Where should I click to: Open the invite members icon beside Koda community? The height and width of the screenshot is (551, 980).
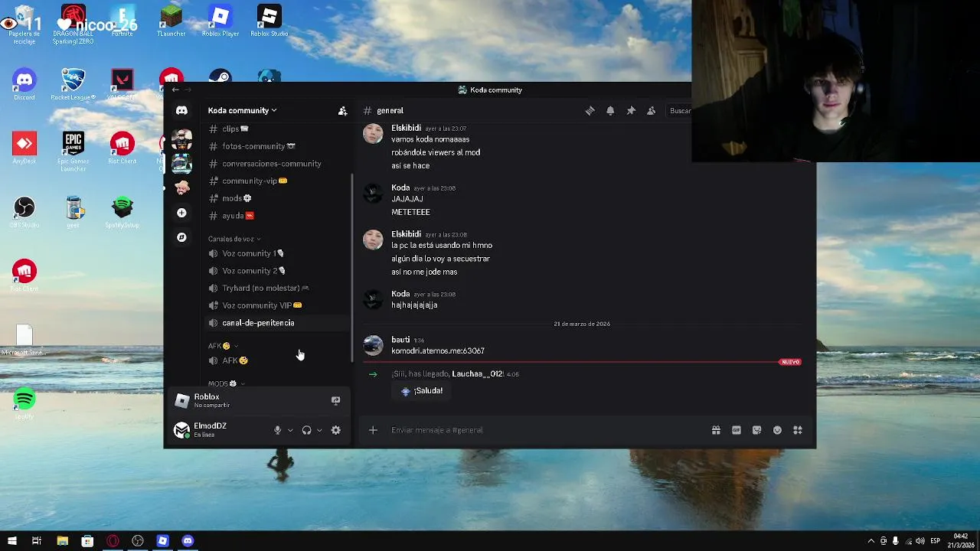pyautogui.click(x=342, y=110)
